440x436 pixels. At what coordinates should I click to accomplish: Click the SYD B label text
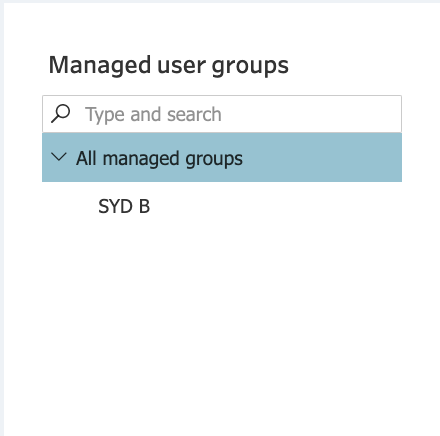pos(124,206)
